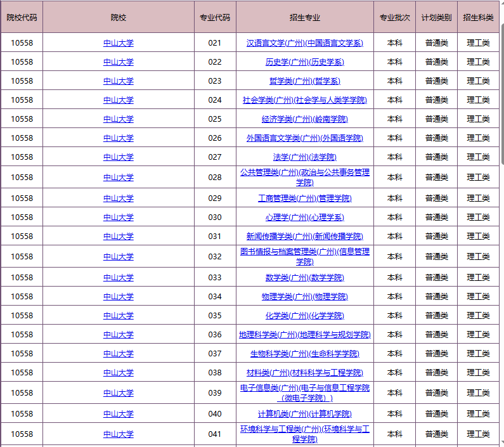The image size is (504, 447).
Task: Click 中山大学 link in row 033
Action: [x=119, y=278]
